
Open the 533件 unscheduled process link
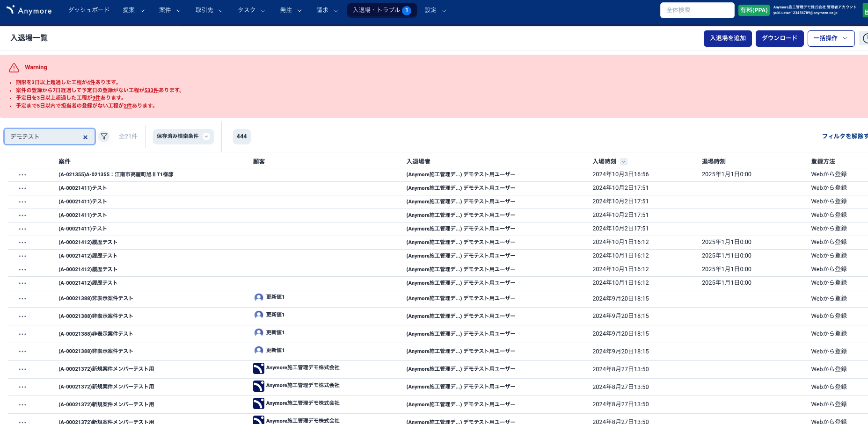click(151, 90)
